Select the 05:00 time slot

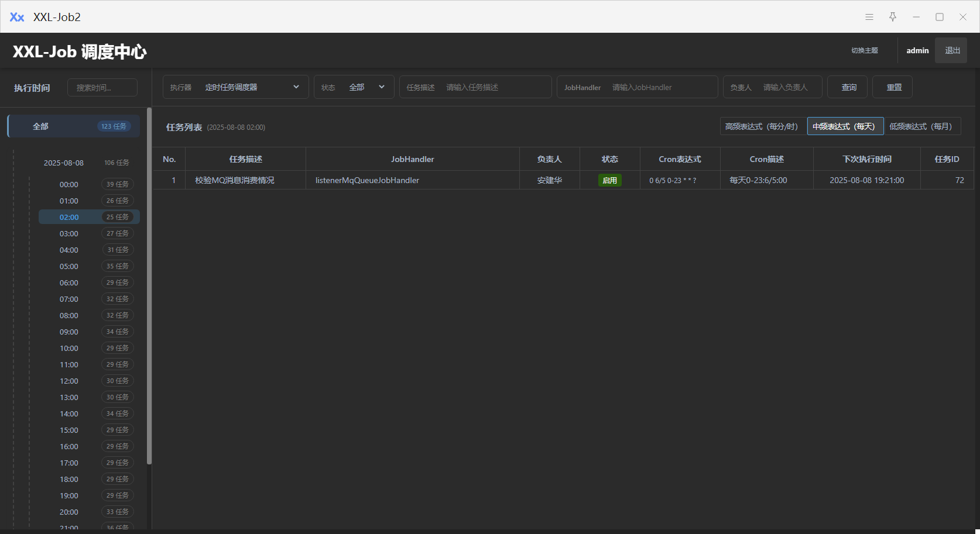[89, 266]
